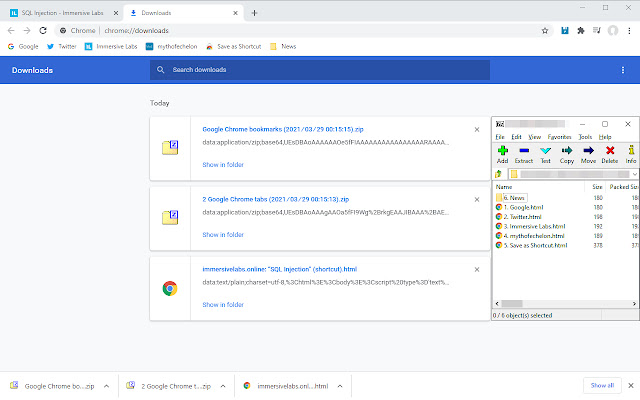Bookmark this page with the star icon
Viewport: 640px width, 400px height.
coord(545,31)
